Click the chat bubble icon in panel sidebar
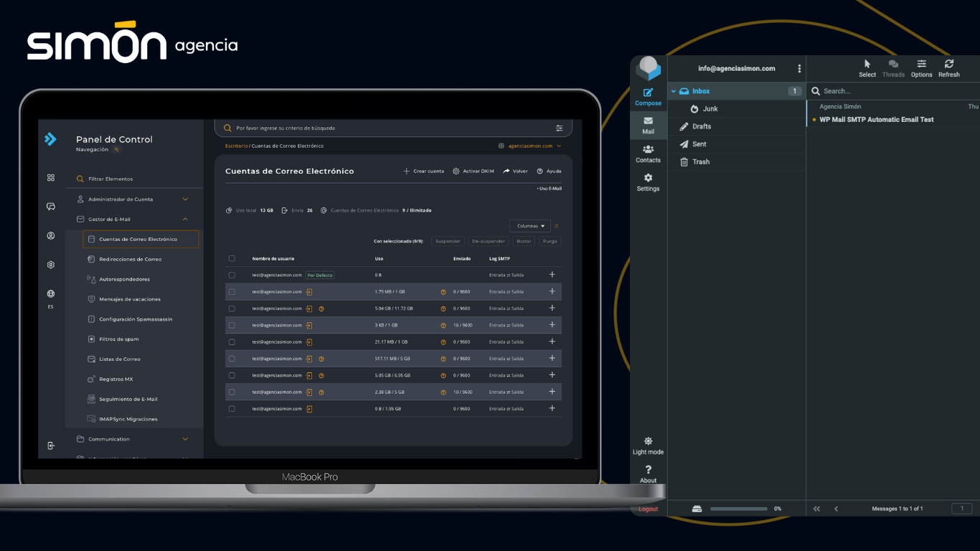Screen dimensions: 980x551 click(51, 207)
